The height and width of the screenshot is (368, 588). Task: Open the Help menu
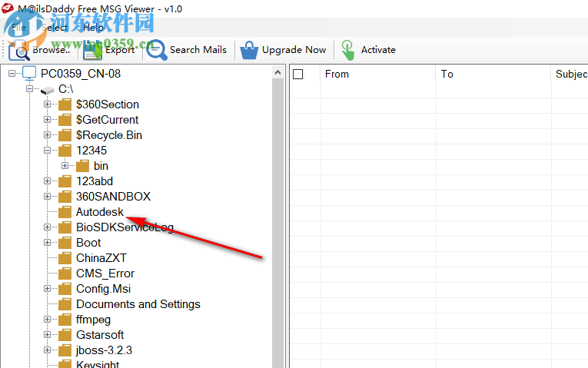tap(93, 28)
